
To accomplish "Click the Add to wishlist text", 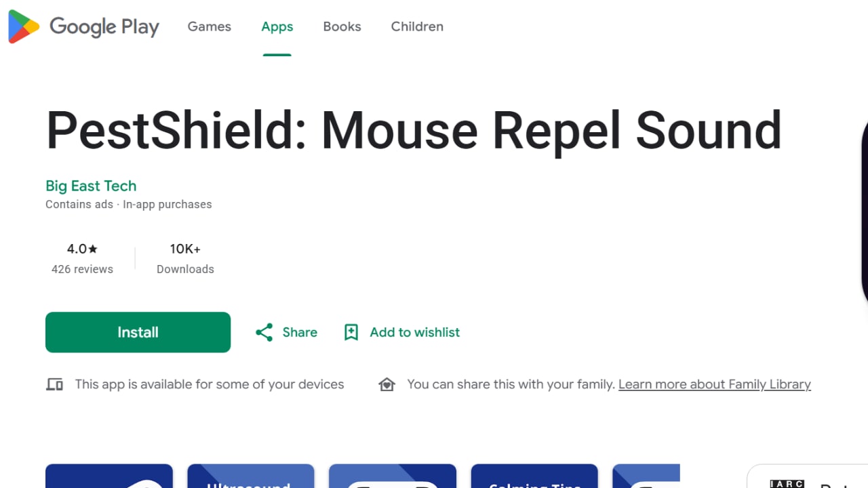I will coord(414,332).
